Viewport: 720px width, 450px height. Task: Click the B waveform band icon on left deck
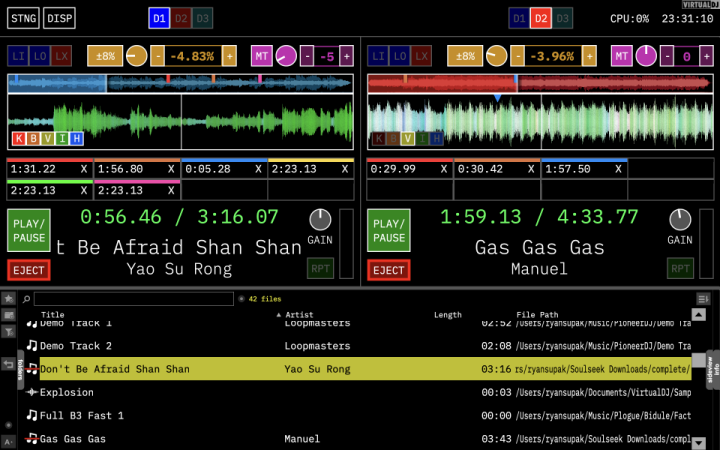pyautogui.click(x=33, y=138)
